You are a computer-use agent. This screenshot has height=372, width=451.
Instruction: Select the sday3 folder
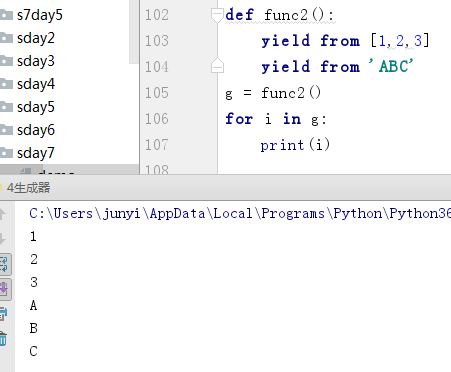[x=36, y=61]
